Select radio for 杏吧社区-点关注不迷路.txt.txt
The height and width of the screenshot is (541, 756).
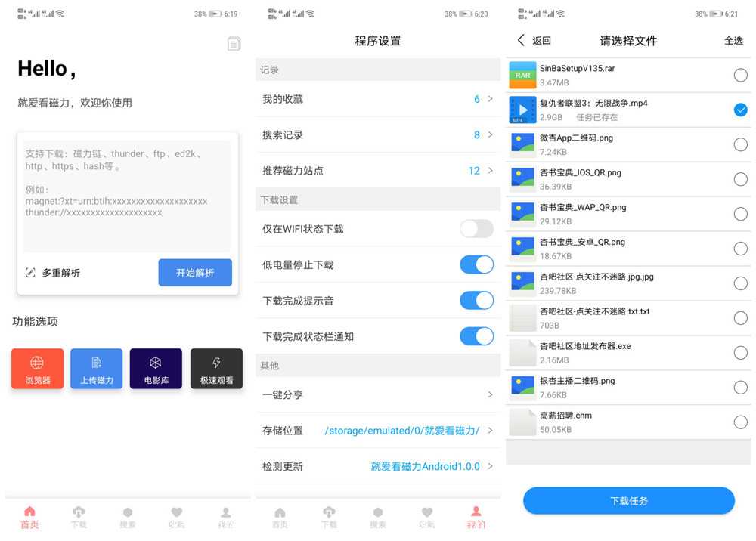(741, 318)
